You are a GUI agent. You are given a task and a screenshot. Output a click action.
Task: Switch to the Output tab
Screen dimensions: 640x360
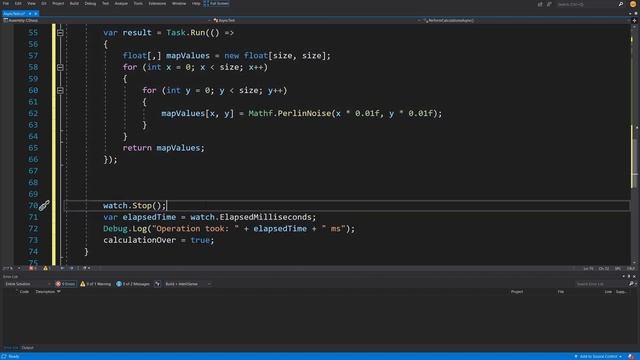tap(27, 348)
